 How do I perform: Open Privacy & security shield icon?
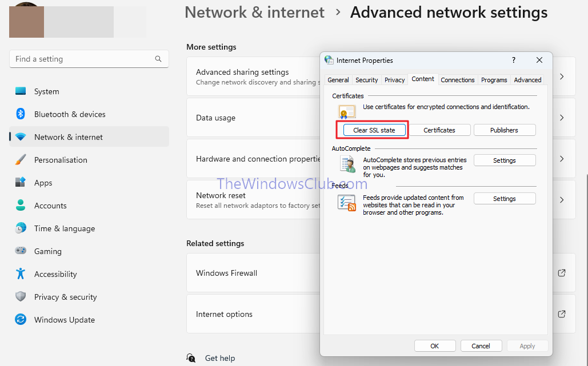pyautogui.click(x=21, y=297)
